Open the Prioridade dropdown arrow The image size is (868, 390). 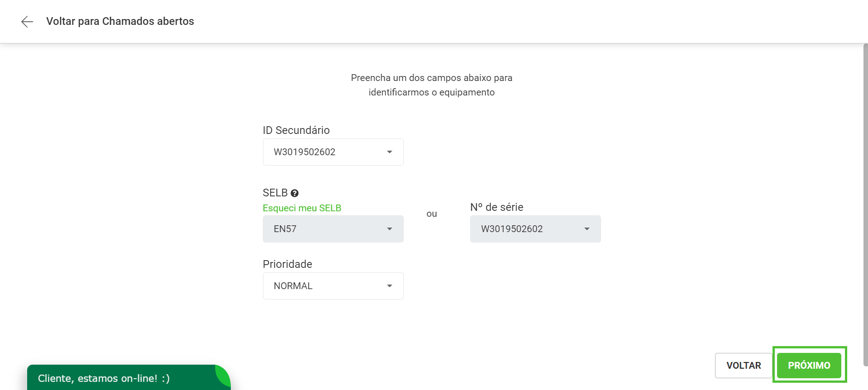(x=390, y=286)
